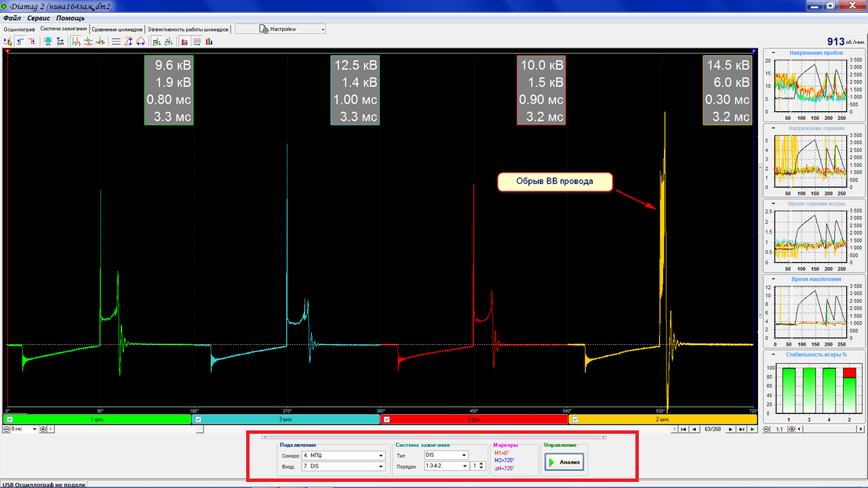Click the plus zoom icon right of 1:1
This screenshot has height=488, width=868.
click(791, 429)
